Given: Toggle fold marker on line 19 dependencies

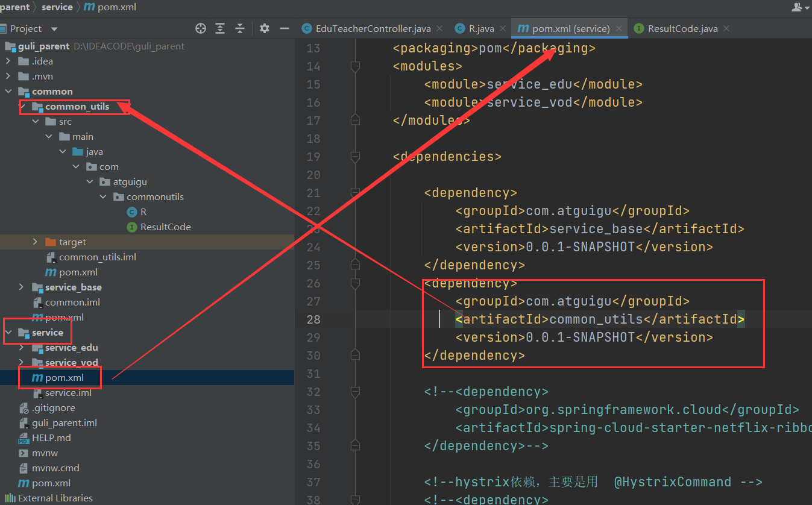Looking at the screenshot, I should tap(355, 157).
